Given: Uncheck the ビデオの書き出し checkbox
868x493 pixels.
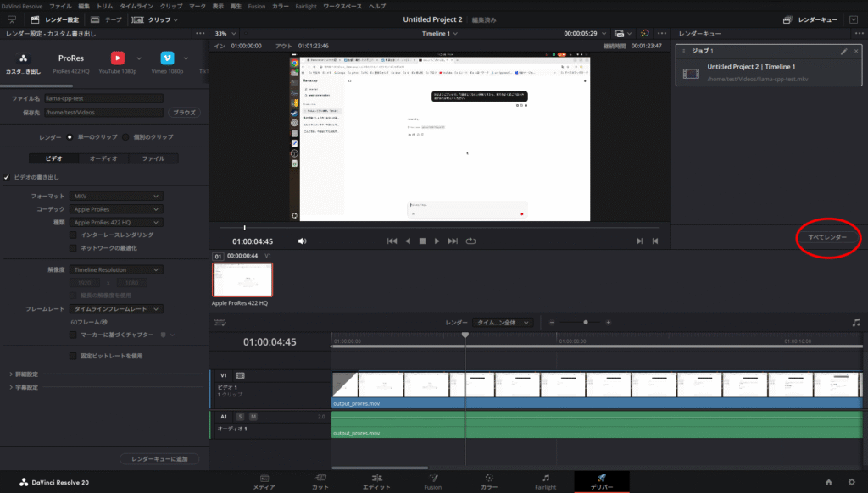Looking at the screenshot, I should click(8, 177).
